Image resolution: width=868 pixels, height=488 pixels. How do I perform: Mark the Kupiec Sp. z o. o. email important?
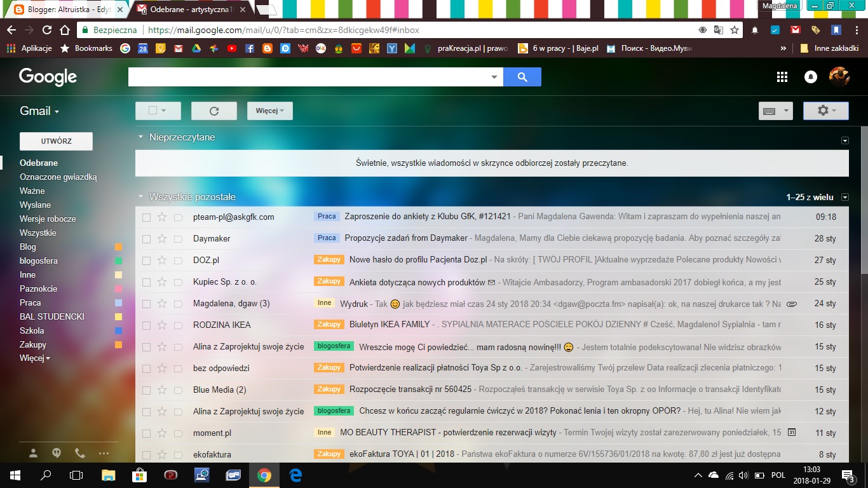(x=179, y=281)
